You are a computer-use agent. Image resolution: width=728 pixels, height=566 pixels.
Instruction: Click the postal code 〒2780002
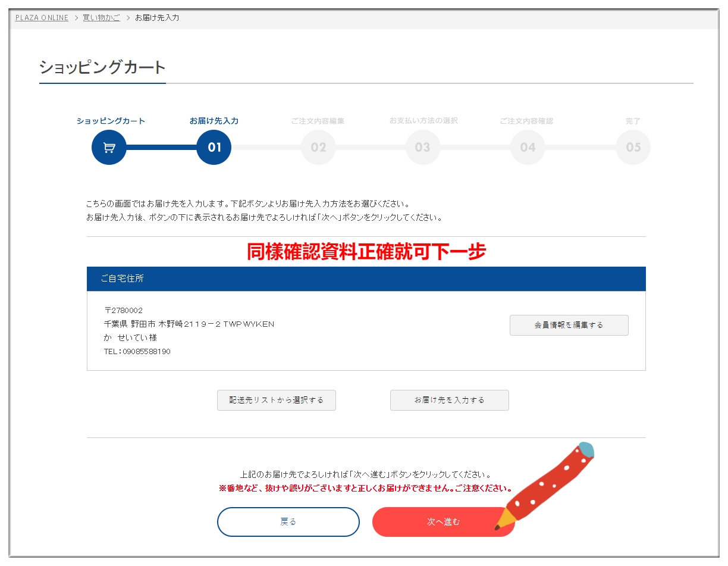pos(124,311)
